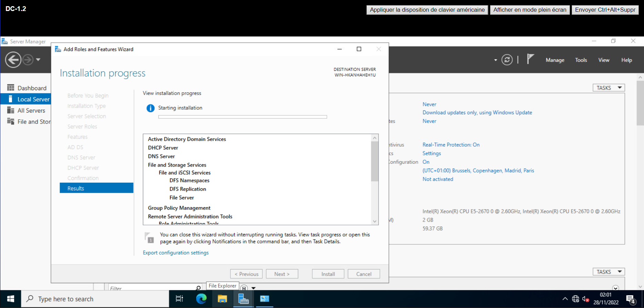Click the Next button in wizard
644x308 pixels.
point(282,274)
